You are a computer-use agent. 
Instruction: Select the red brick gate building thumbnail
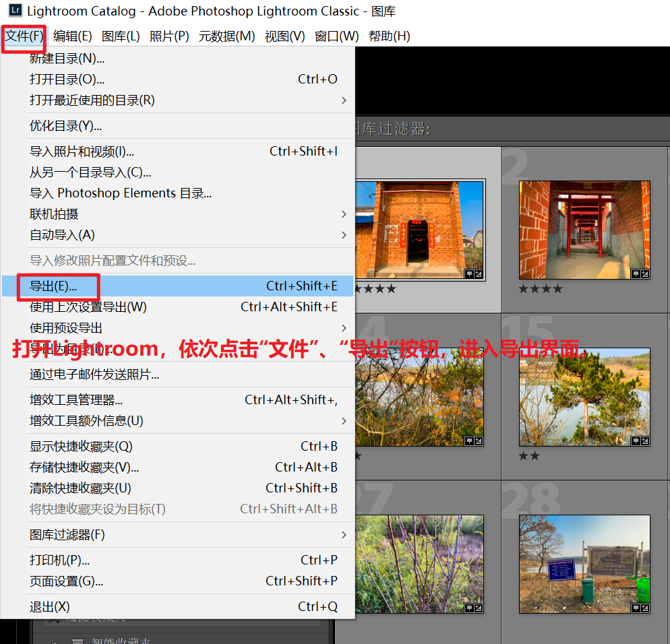(x=420, y=230)
